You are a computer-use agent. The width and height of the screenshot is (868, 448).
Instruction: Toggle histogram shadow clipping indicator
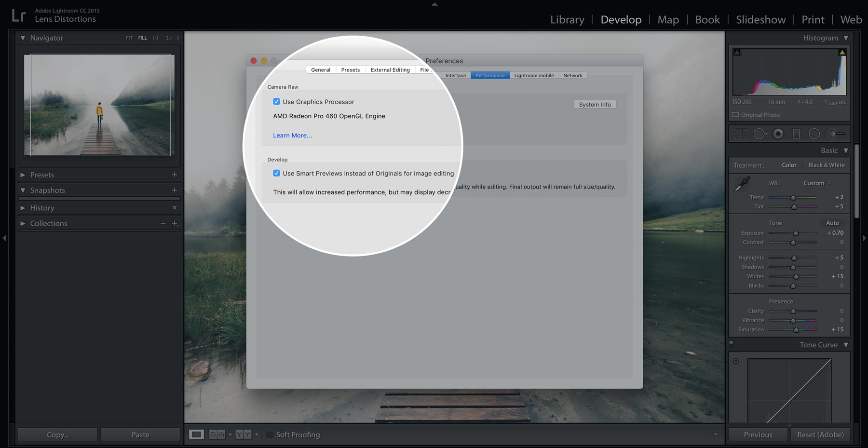point(737,52)
